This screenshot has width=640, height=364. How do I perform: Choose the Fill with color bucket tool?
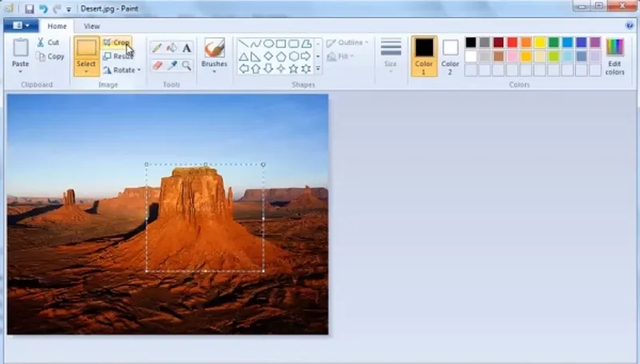pos(172,48)
